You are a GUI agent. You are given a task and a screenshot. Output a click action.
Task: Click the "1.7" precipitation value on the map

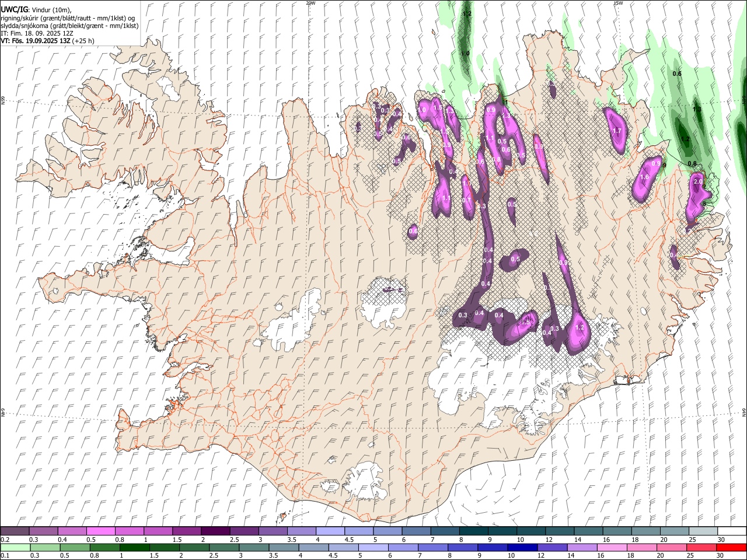pos(617,131)
